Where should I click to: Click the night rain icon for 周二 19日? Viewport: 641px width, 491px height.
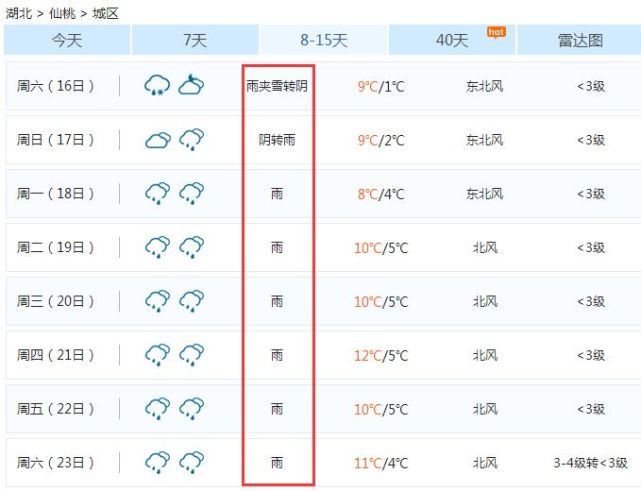coord(192,247)
